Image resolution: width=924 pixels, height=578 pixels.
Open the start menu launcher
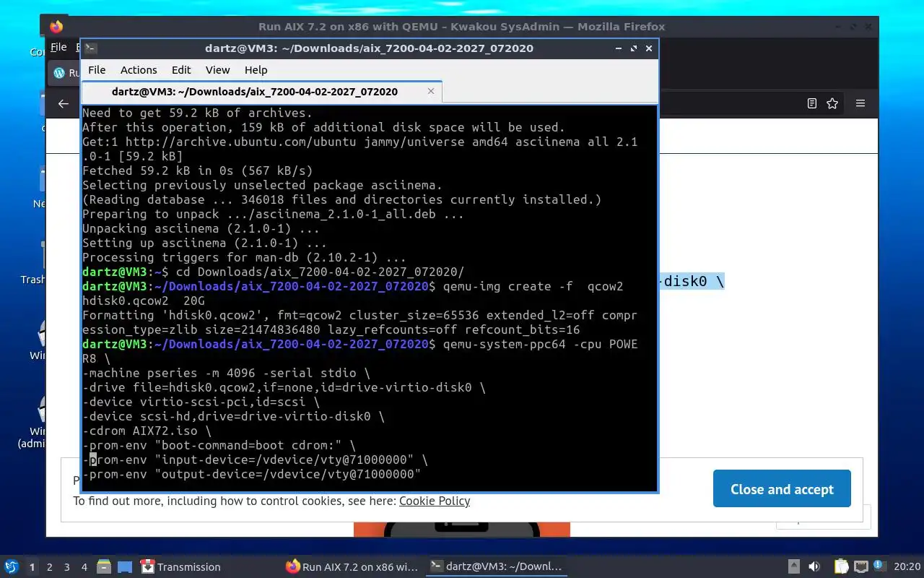click(x=12, y=567)
